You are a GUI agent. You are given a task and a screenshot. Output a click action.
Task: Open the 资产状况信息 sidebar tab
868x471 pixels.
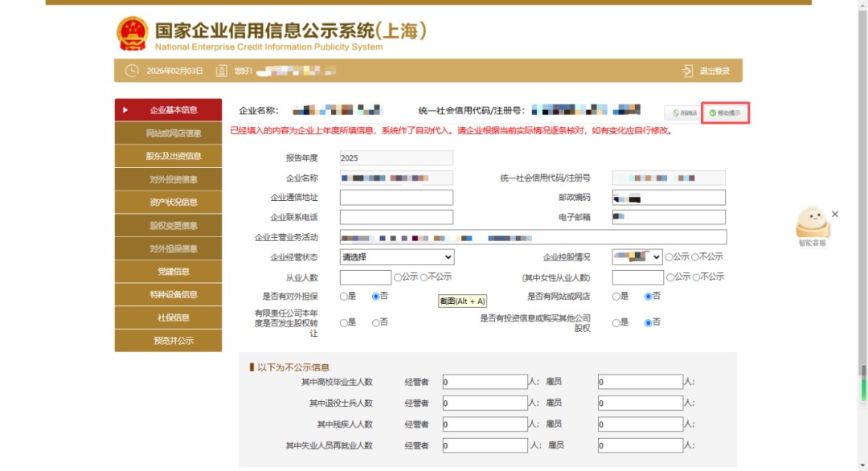[168, 202]
